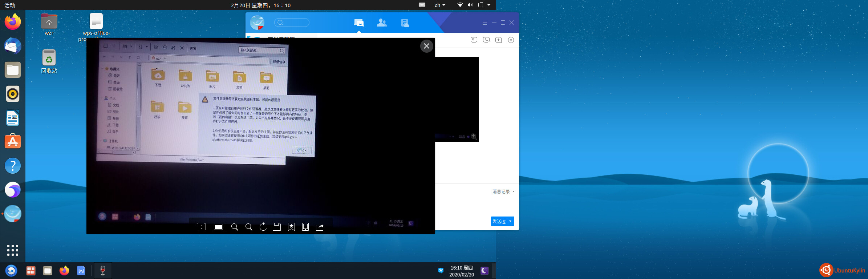Image resolution: width=868 pixels, height=279 pixels.
Task: Share the image using forward arrow icon
Action: [x=320, y=227]
